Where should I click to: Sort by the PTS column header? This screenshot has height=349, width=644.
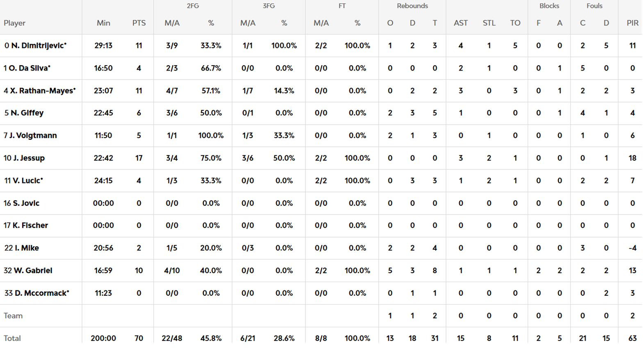click(x=139, y=23)
